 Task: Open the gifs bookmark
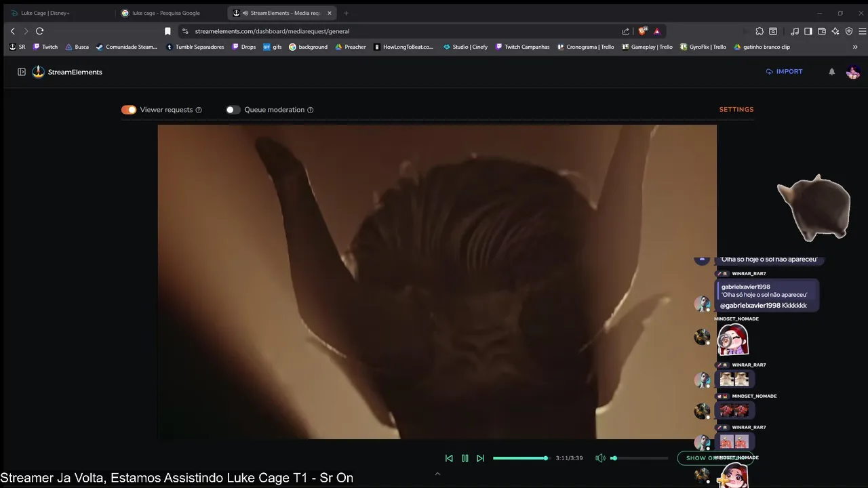click(272, 47)
